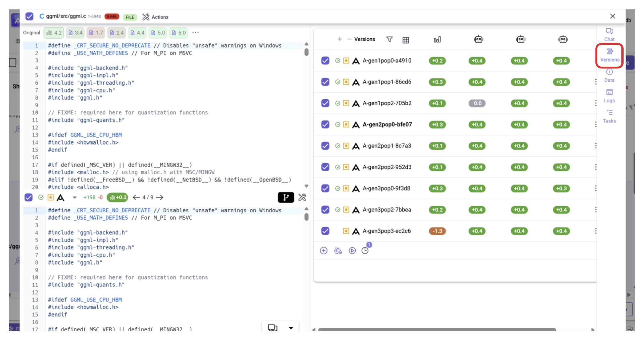Click the clock history icon with badge

(365, 251)
